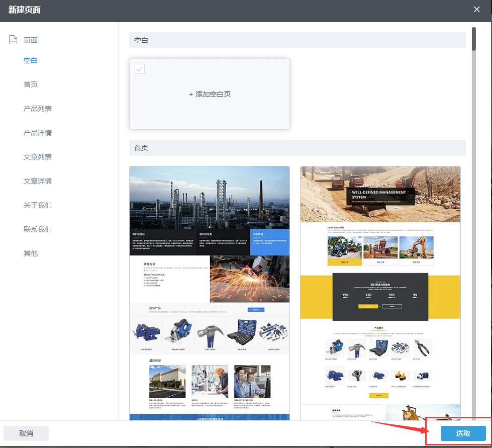This screenshot has width=492, height=448.
Task: Click the 首页 section header bar
Action: [297, 148]
